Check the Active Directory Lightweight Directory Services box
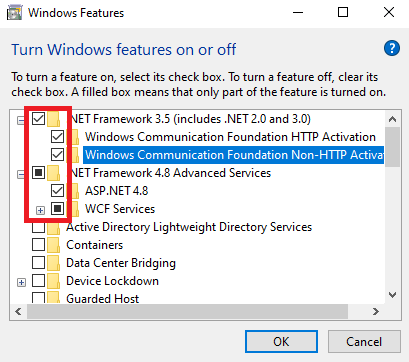The image size is (409, 362). click(x=39, y=228)
